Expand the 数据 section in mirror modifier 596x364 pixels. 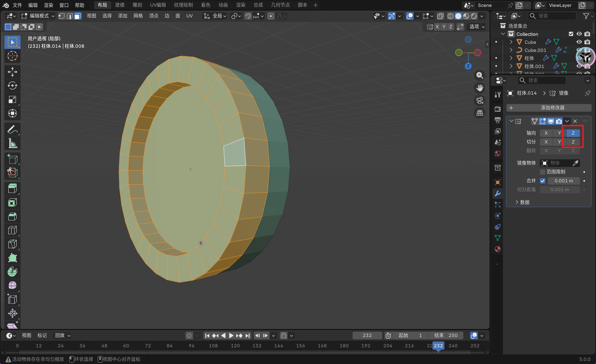(522, 202)
